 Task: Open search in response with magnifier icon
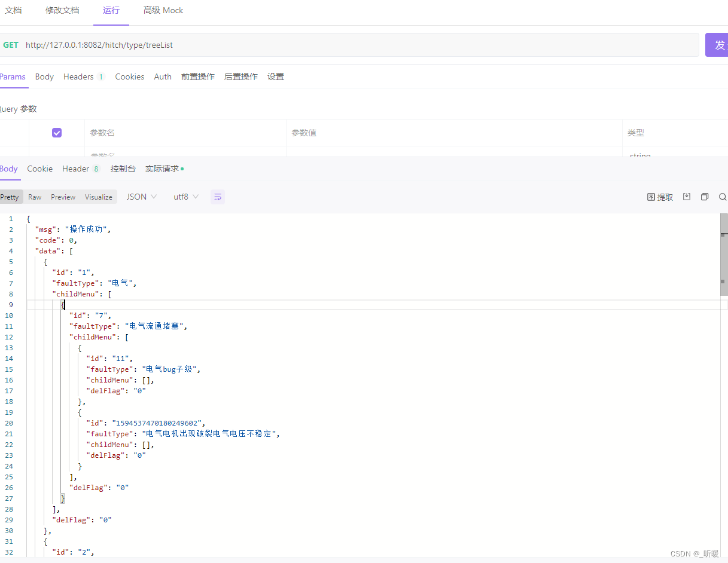(723, 197)
